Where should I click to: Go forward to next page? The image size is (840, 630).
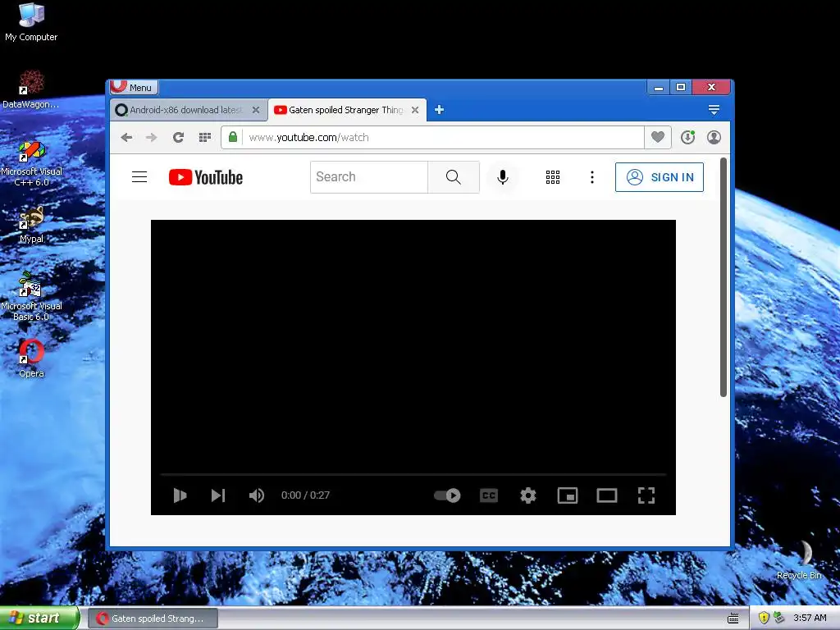point(152,138)
